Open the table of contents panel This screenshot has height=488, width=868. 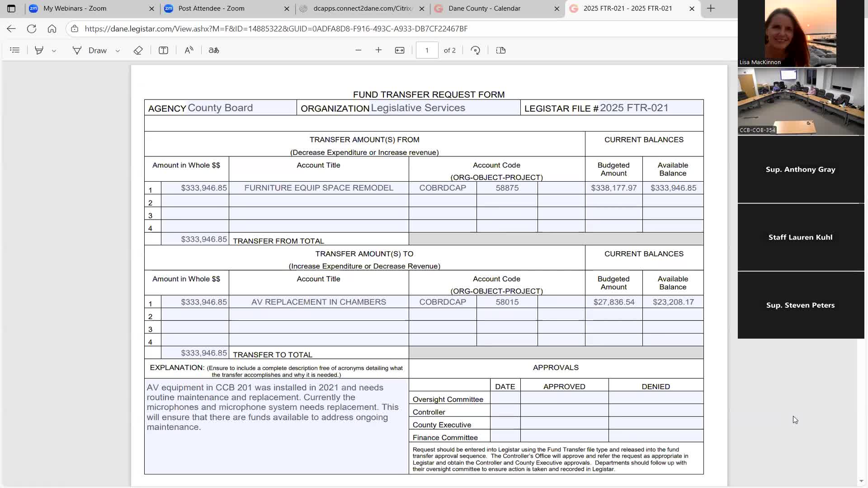click(x=15, y=50)
